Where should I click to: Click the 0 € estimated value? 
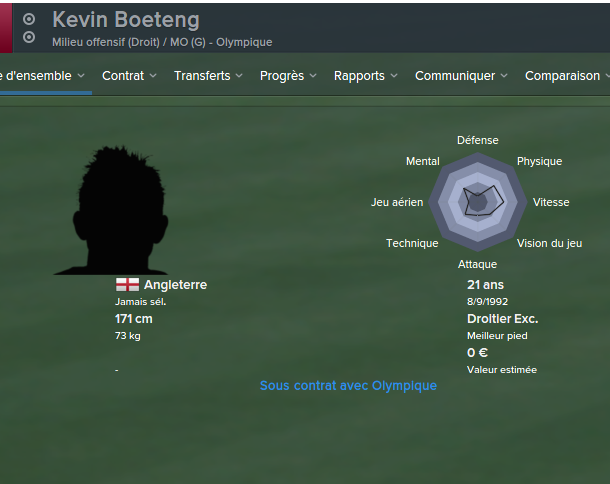477,353
